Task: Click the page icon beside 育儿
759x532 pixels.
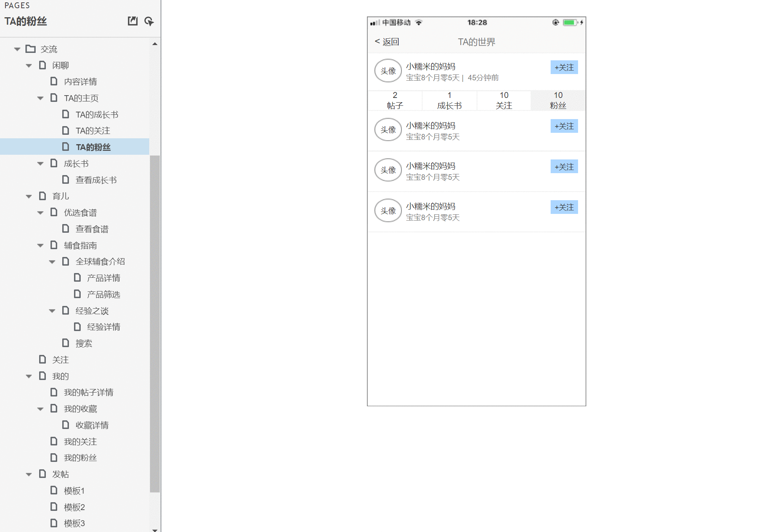Action: [43, 196]
